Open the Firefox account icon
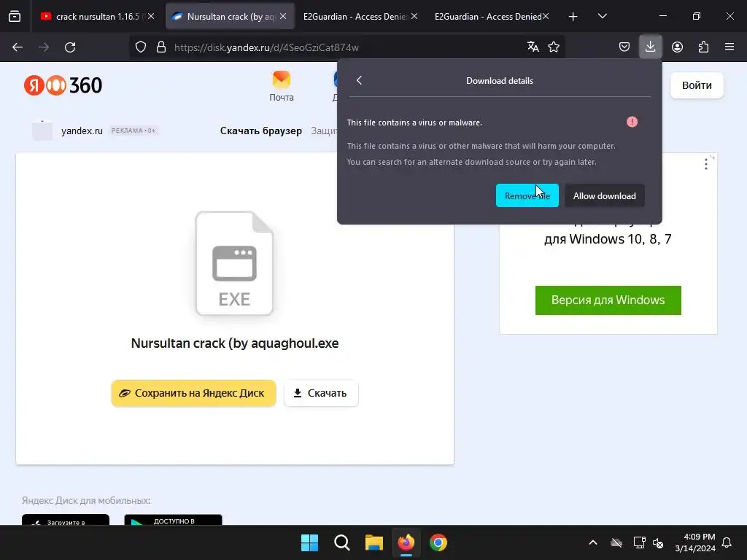This screenshot has width=747, height=560. [677, 47]
